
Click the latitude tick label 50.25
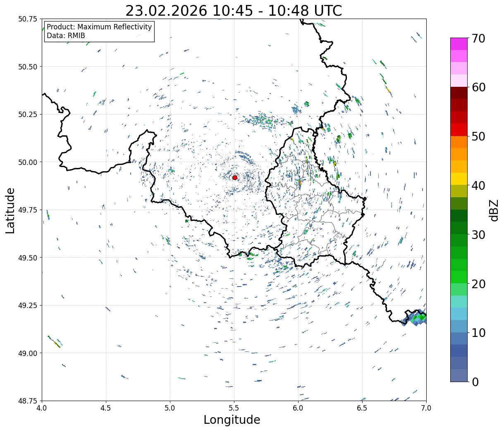pos(28,115)
